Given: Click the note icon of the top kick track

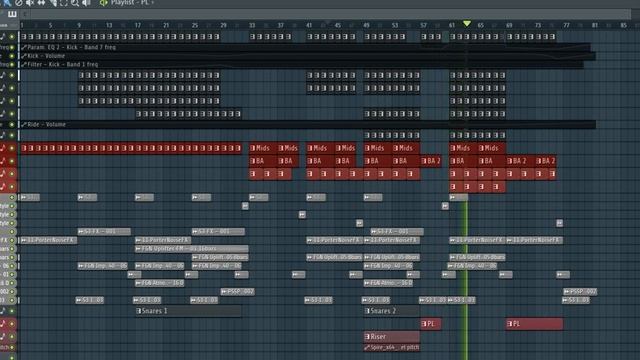Looking at the screenshot, I should tap(3, 37).
